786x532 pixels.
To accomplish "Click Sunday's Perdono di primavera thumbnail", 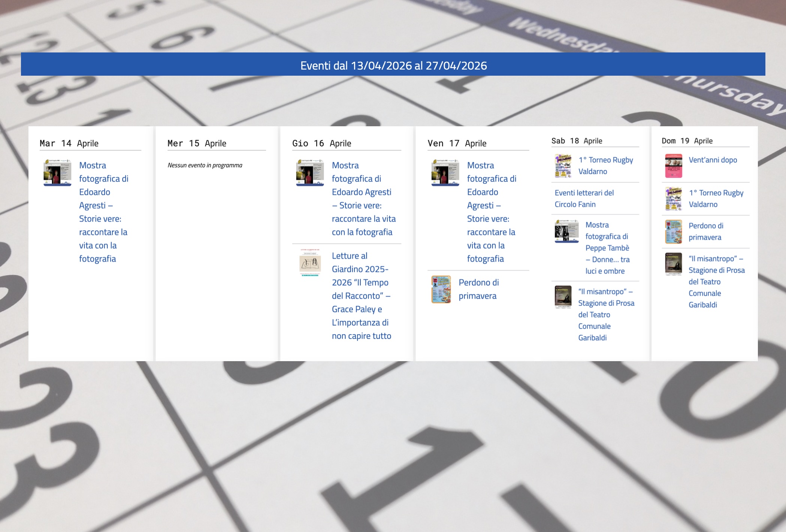I will tap(673, 232).
